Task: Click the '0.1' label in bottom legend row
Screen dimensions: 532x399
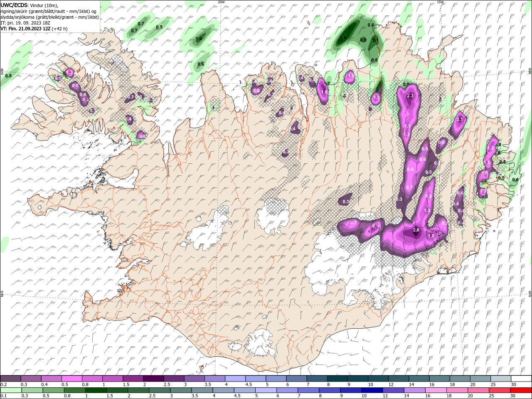Action: 4,396
